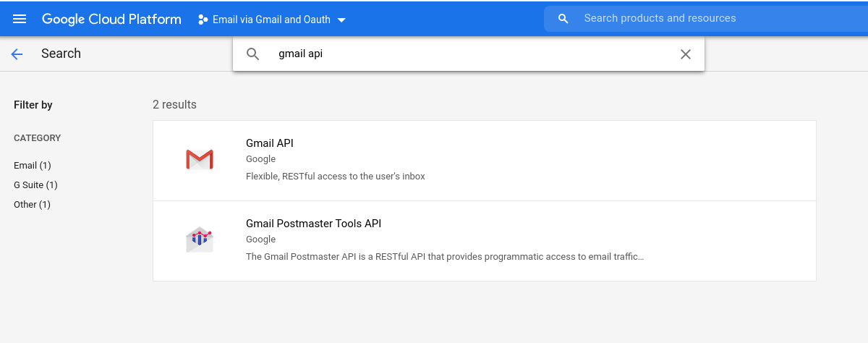Screen dimensions: 868x343
Task: Filter results by Email category
Action: (x=33, y=165)
